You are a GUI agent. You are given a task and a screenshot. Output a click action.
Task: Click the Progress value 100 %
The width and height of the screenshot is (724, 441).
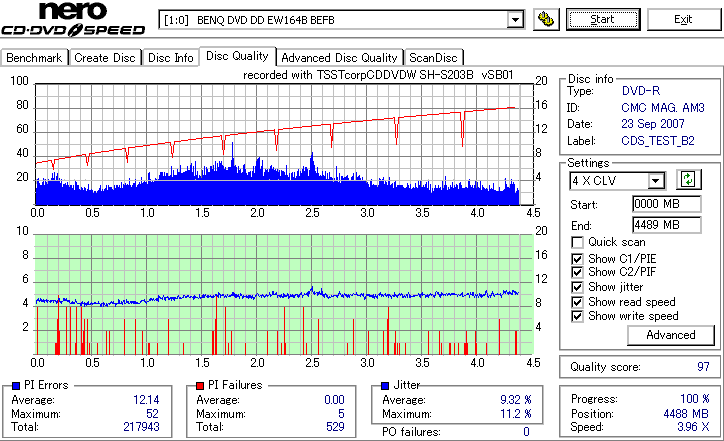point(695,399)
